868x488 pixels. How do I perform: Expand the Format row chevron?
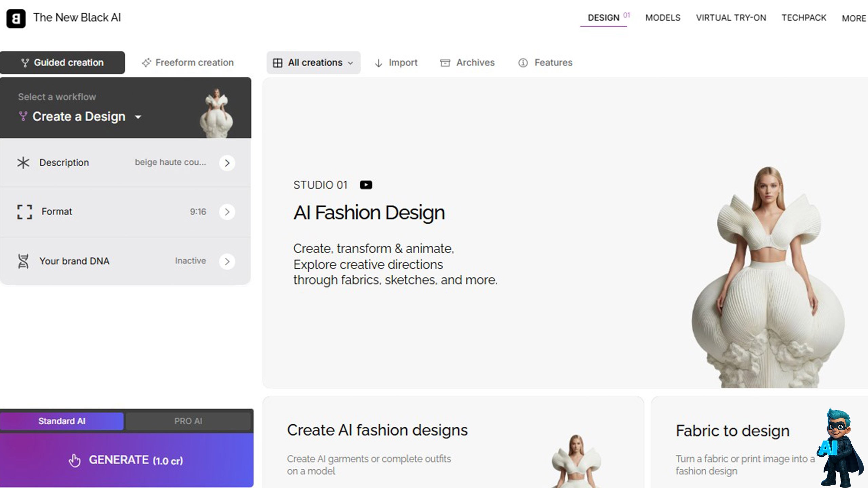pyautogui.click(x=227, y=212)
